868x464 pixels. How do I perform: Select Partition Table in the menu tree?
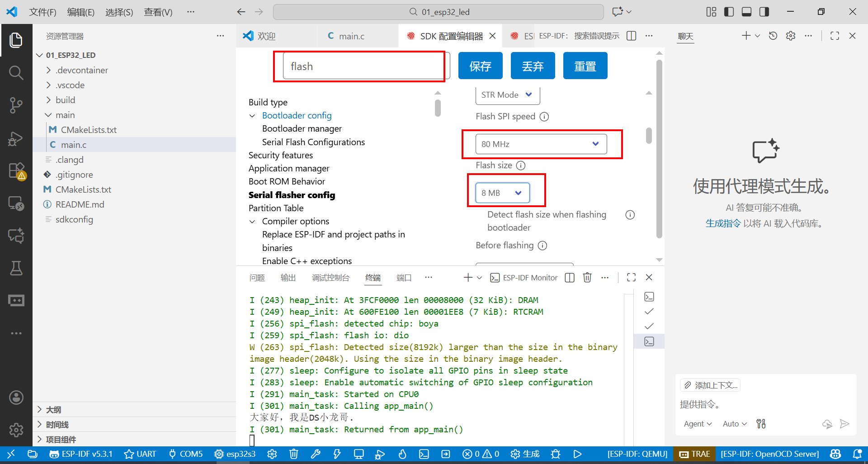click(276, 208)
